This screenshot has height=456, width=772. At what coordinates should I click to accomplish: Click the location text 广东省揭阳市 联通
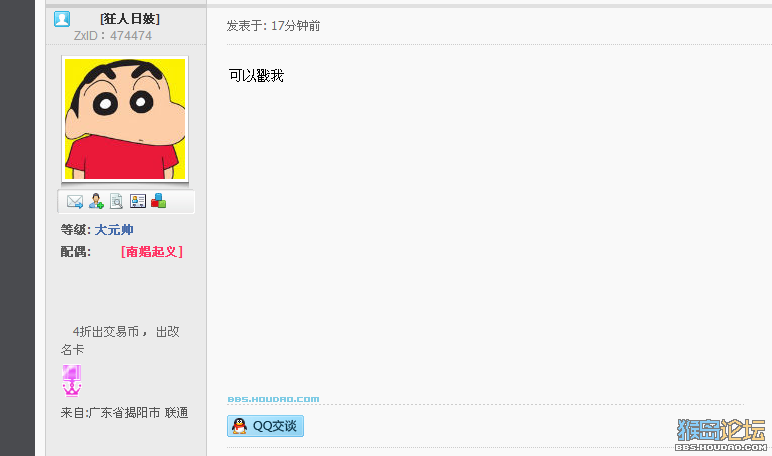139,413
